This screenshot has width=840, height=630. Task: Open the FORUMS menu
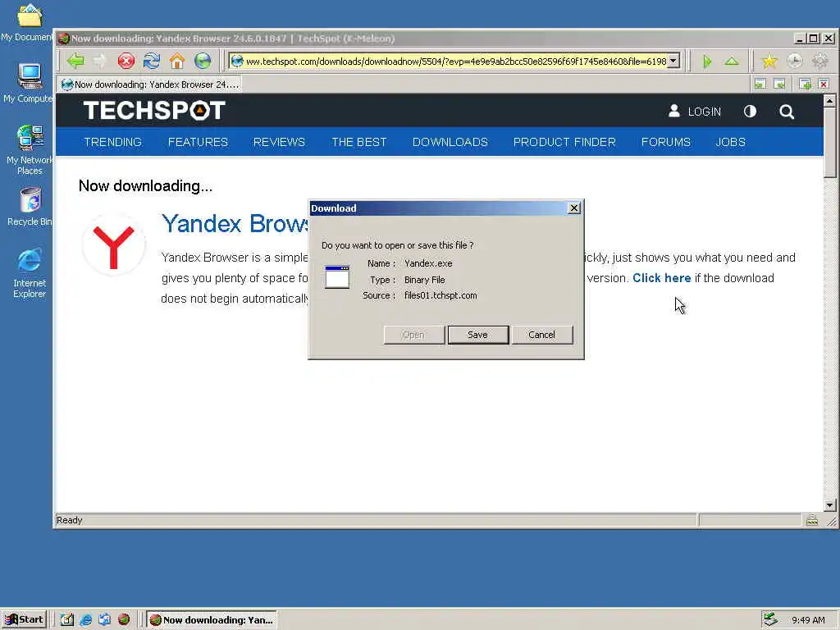[x=666, y=142]
